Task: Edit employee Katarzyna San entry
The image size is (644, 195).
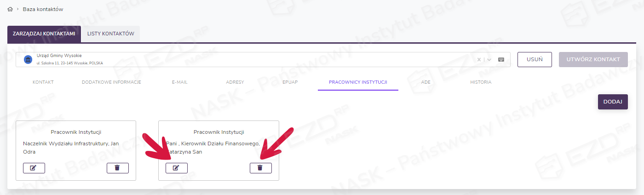Action: point(176,168)
